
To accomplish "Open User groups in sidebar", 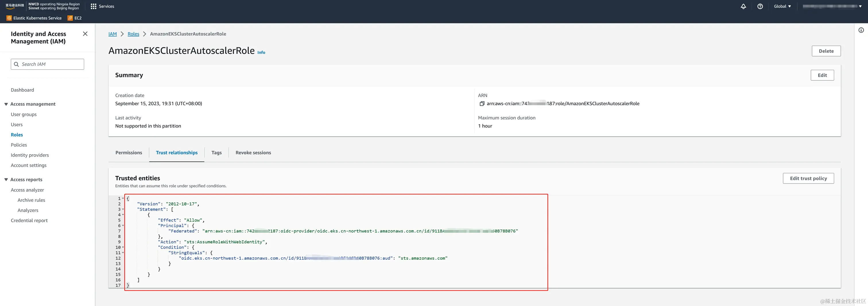I will point(24,114).
